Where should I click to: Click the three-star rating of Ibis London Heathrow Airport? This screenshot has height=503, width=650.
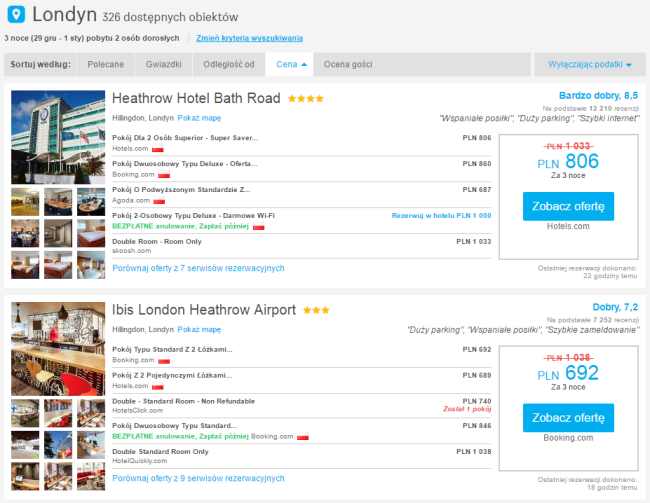[316, 310]
